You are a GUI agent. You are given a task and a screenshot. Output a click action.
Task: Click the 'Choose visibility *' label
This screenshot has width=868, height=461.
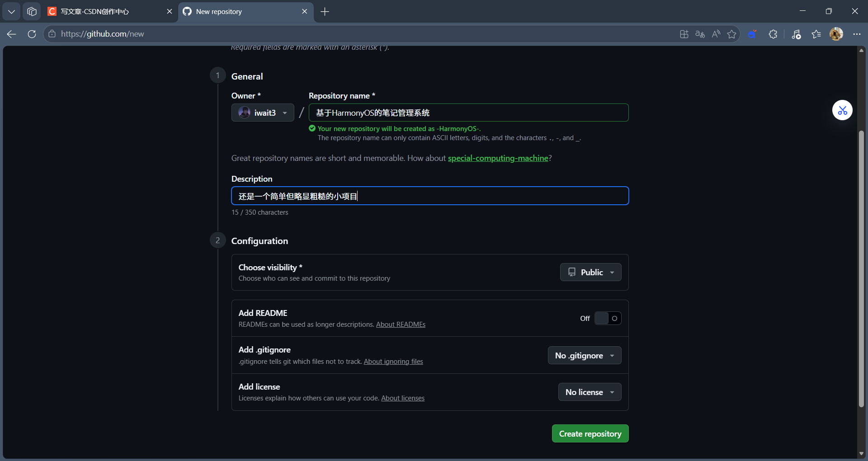pyautogui.click(x=270, y=268)
